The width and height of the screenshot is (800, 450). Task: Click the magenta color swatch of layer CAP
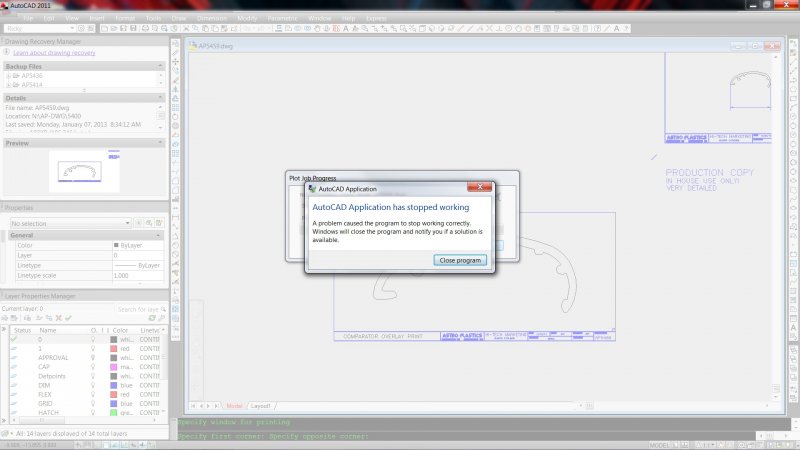pyautogui.click(x=114, y=367)
